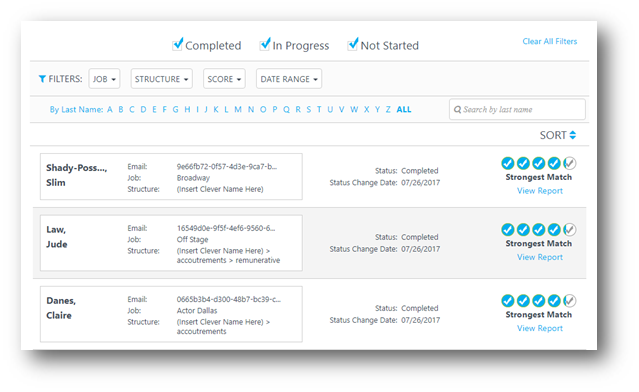The width and height of the screenshot is (639, 392).
Task: Click the job value Actor Dallas
Action: [x=197, y=311]
